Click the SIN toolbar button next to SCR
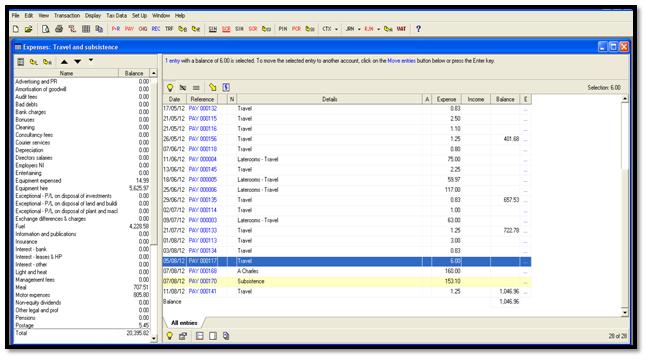The image size is (648, 360). (x=239, y=29)
